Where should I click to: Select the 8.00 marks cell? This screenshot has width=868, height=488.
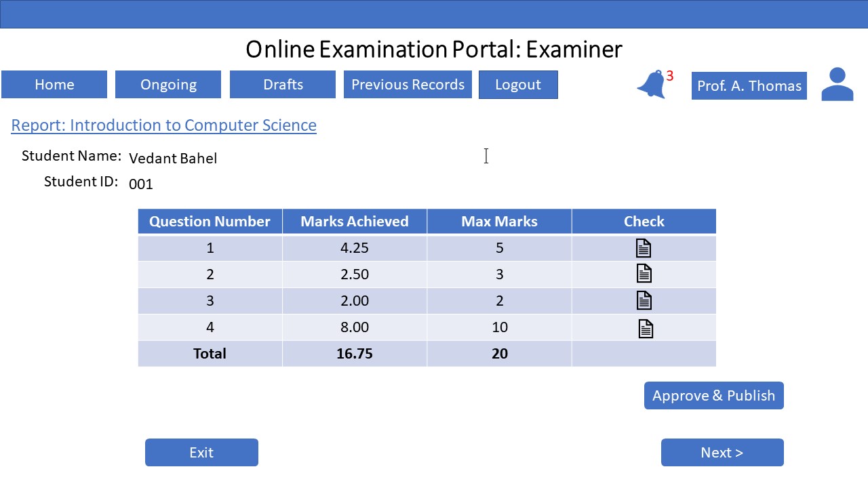[x=355, y=327]
